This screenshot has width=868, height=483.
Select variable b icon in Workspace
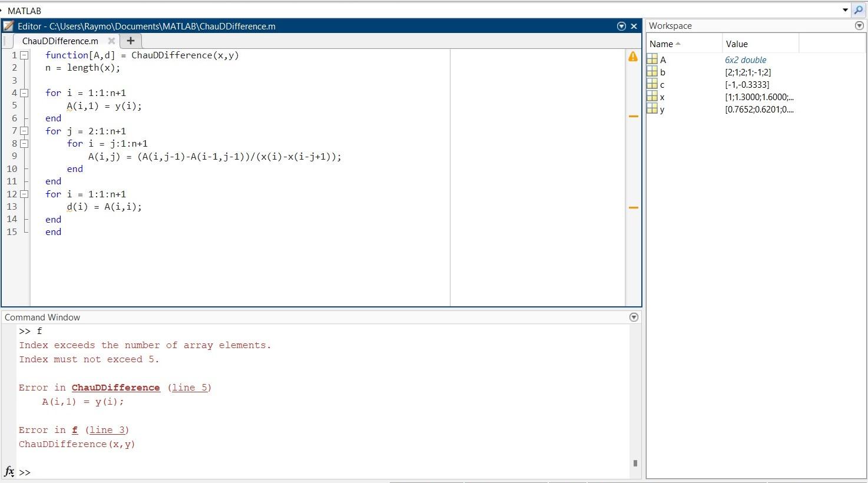pos(652,72)
